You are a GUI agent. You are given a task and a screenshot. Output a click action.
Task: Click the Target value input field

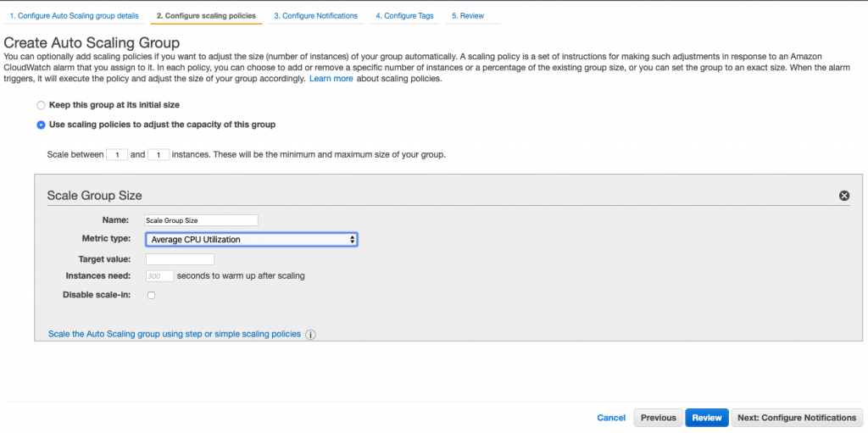click(180, 259)
